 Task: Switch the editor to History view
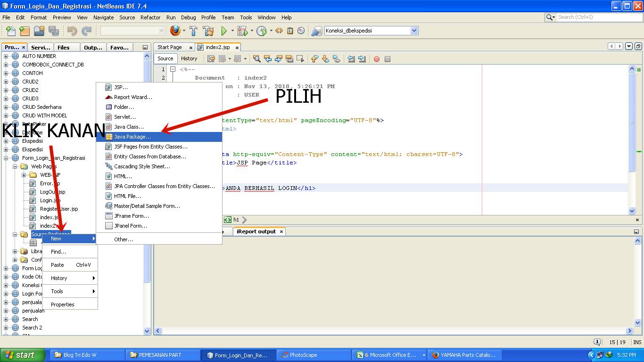190,58
